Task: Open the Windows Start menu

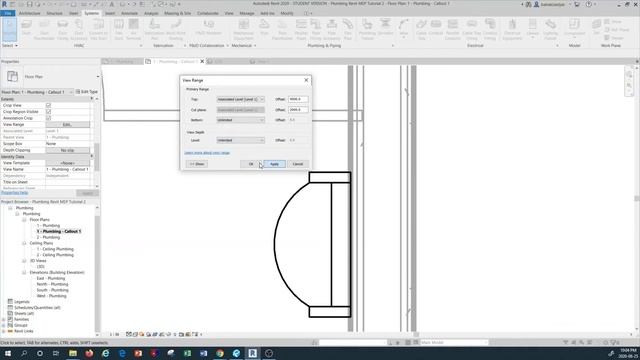Action: (x=8, y=353)
